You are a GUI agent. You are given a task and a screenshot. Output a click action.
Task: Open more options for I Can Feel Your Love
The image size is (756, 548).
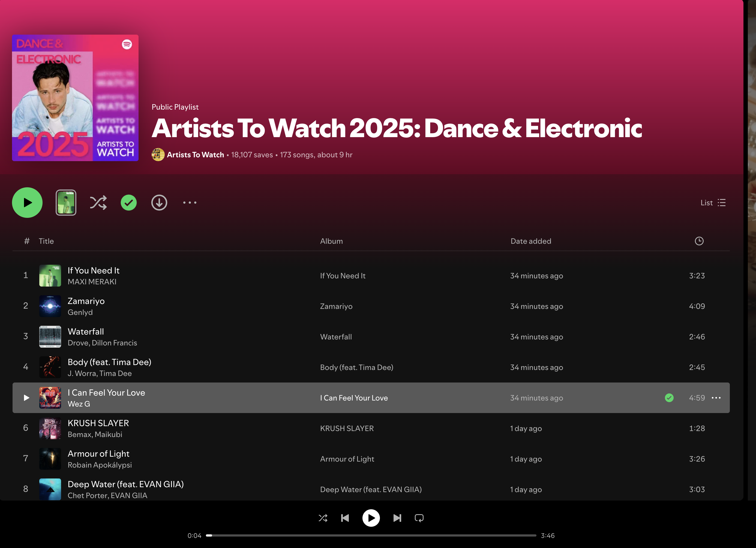pos(716,398)
